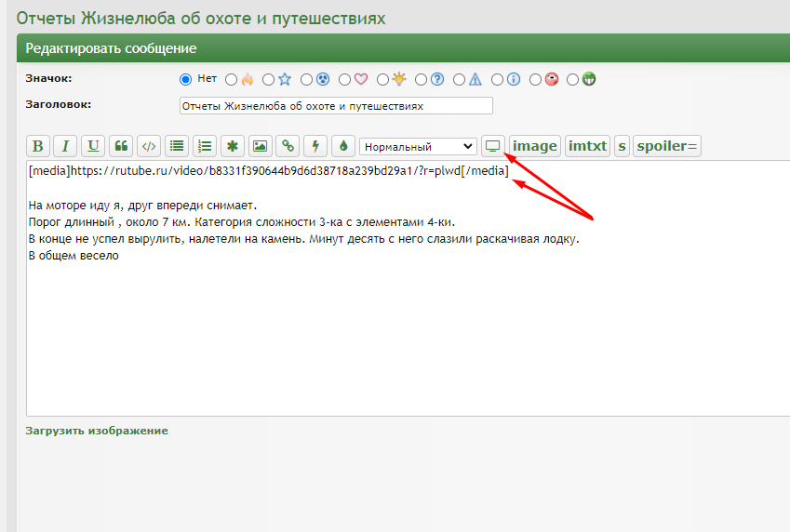Viewport: 790px width, 532px height.
Task: Apply bold formatting with the B button
Action: pos(38,146)
